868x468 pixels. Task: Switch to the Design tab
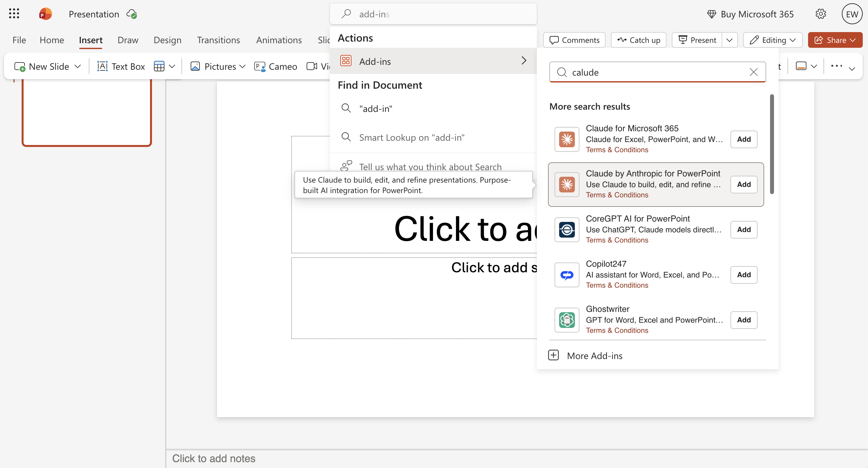[167, 40]
